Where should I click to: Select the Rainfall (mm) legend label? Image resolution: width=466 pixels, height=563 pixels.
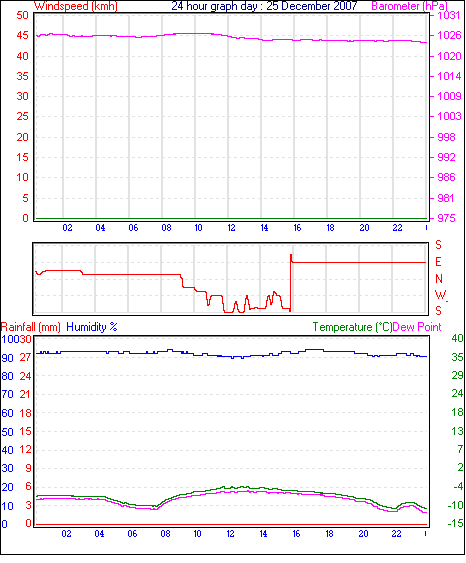[x=31, y=327]
